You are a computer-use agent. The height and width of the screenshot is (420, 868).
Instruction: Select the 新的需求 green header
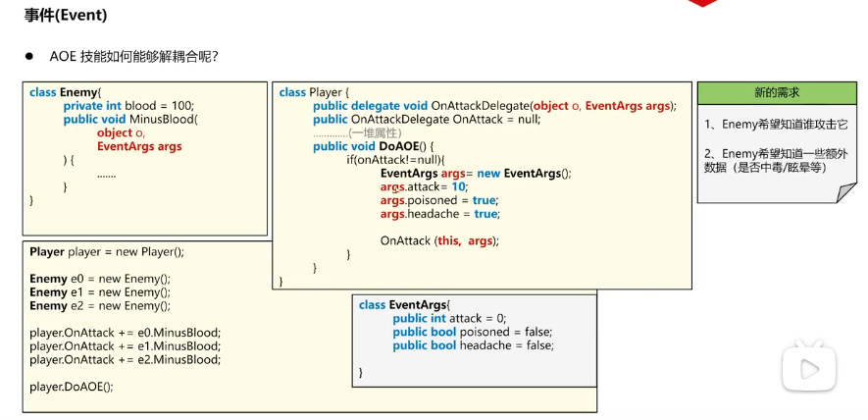click(776, 93)
